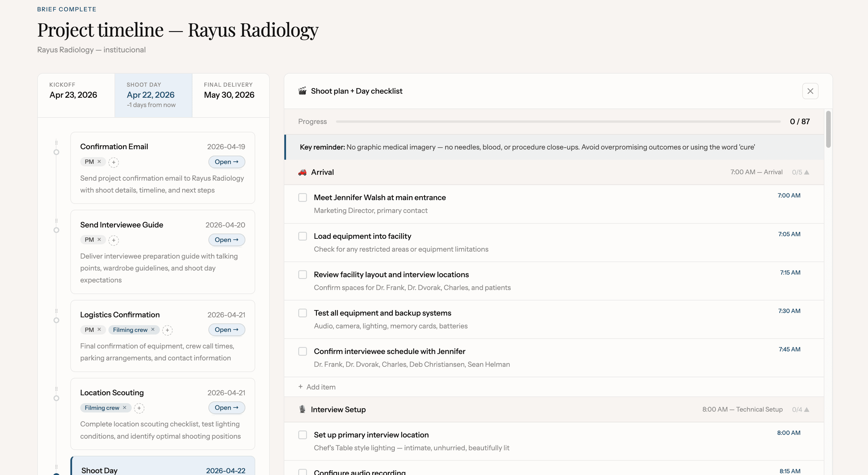868x475 pixels.
Task: Tick Confirm interviewee schedule with Jennifer
Action: pyautogui.click(x=303, y=352)
